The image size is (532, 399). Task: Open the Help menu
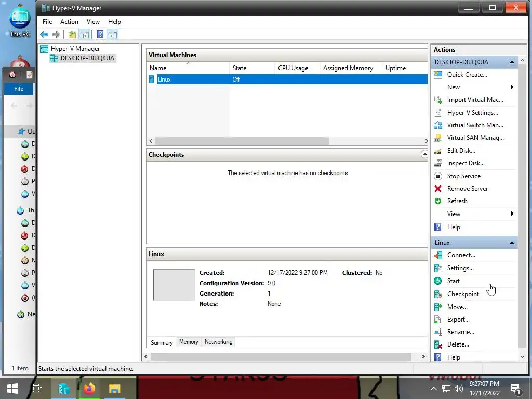click(x=114, y=22)
